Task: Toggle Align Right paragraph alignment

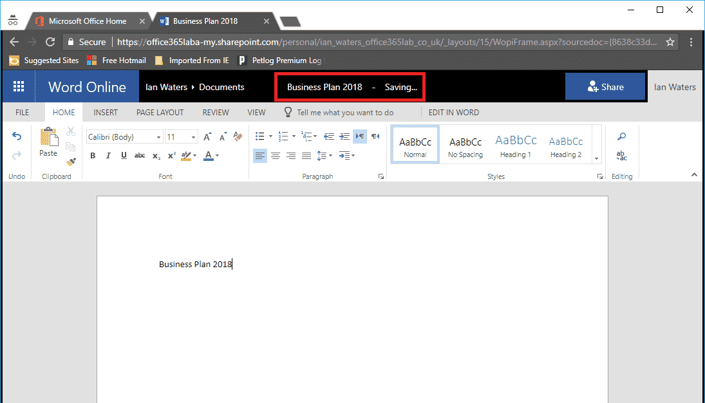Action: (x=291, y=156)
